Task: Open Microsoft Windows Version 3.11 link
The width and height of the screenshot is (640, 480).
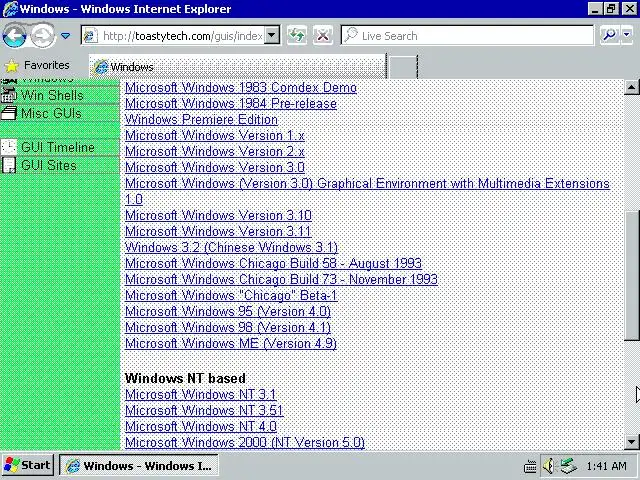Action: tap(218, 231)
